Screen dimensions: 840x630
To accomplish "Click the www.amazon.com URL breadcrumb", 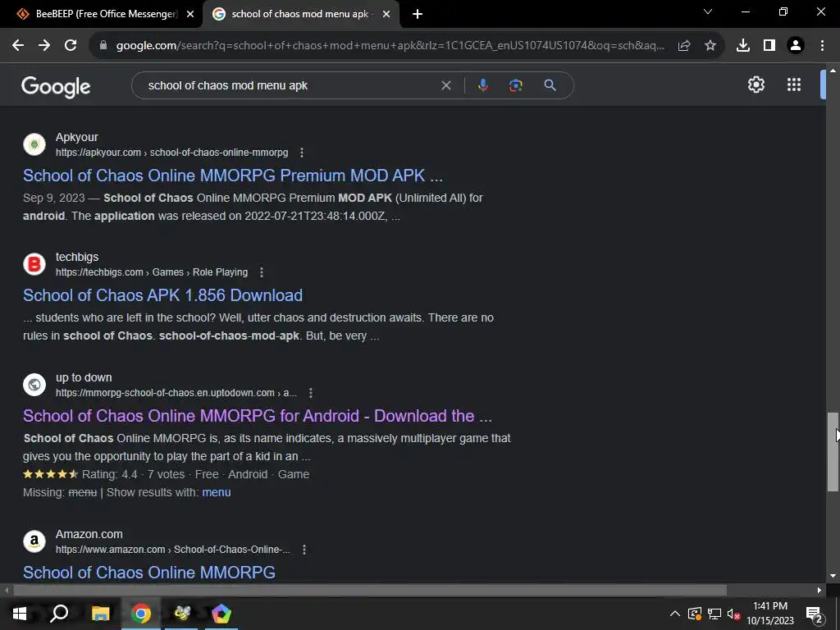I will click(x=173, y=550).
